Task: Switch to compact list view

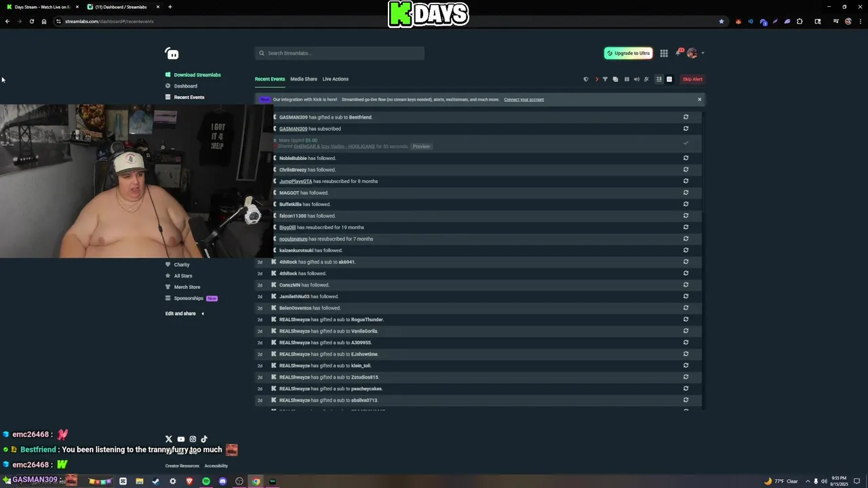Action: pos(658,79)
